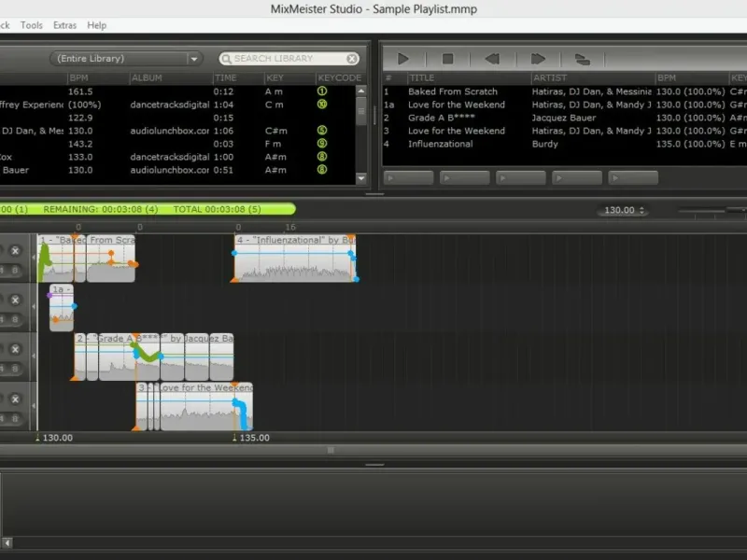Jump to the previous track in the playlist
The image size is (747, 560).
(492, 59)
